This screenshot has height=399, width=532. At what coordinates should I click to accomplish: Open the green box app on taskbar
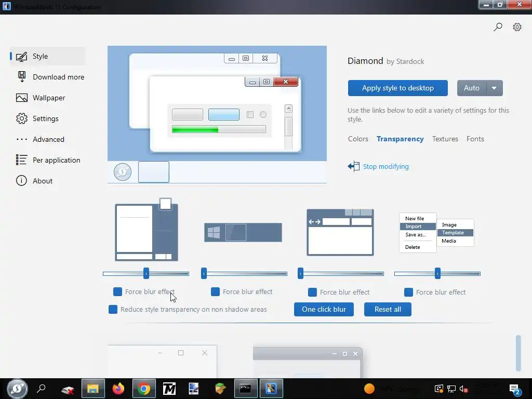click(220, 389)
